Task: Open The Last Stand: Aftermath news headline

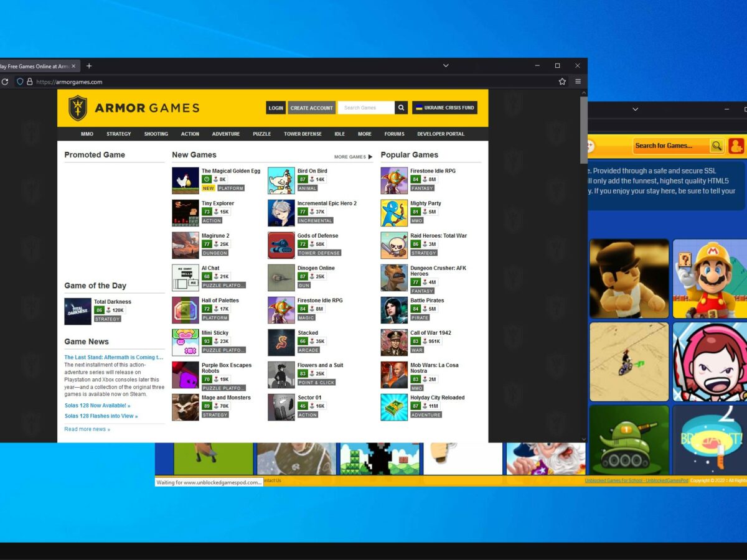Action: pos(114,358)
